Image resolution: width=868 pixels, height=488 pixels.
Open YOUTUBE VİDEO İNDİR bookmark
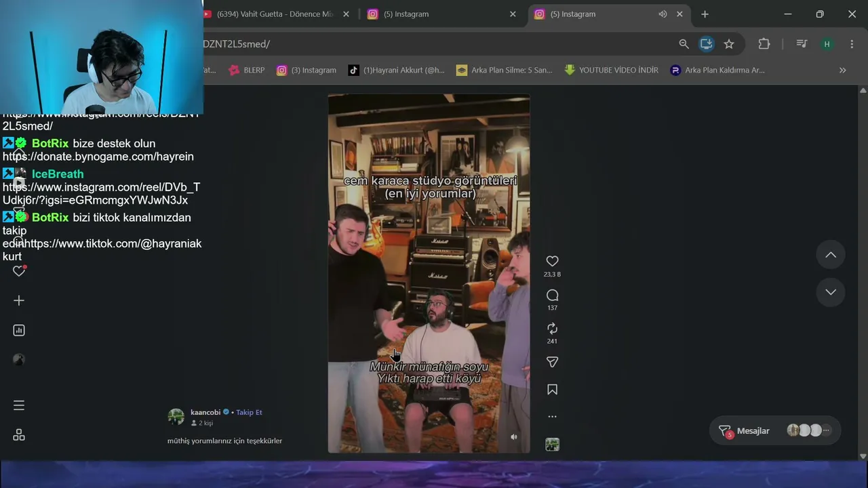(611, 70)
